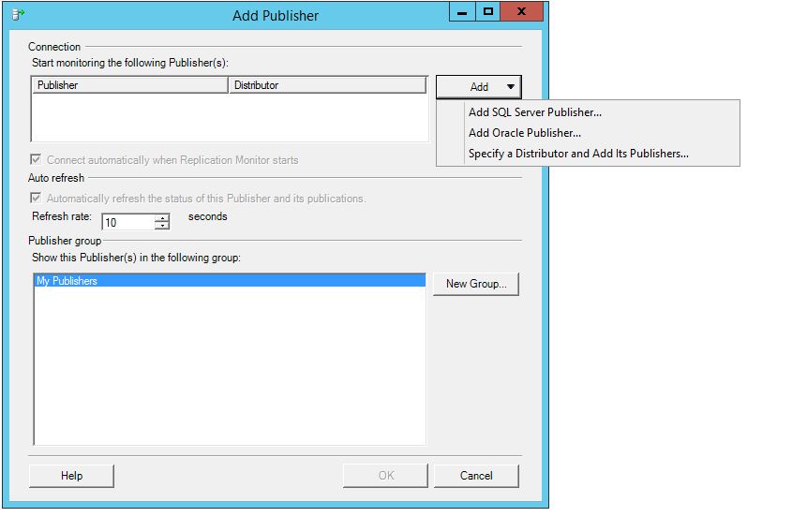Choose Add SQL Server Publisher option

click(x=534, y=112)
